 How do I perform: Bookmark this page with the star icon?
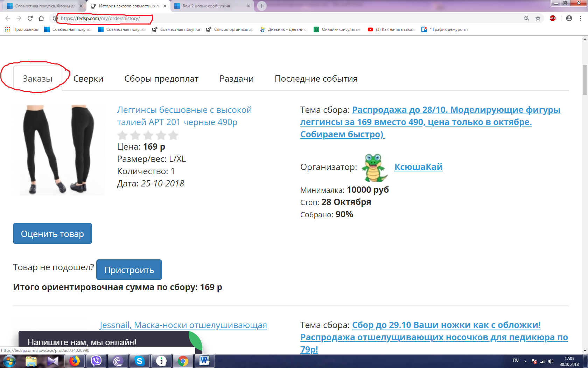(x=538, y=18)
